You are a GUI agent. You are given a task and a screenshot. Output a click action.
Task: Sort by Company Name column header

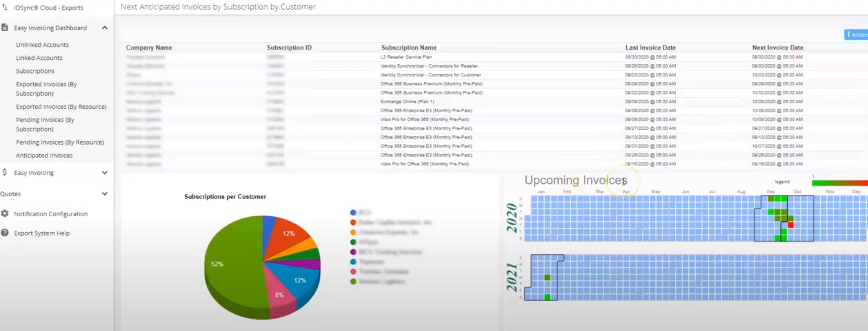149,47
